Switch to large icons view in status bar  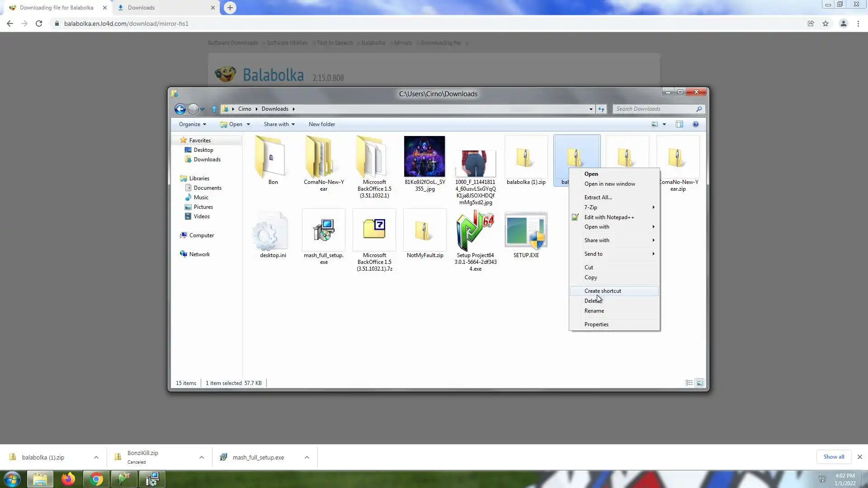pyautogui.click(x=699, y=383)
